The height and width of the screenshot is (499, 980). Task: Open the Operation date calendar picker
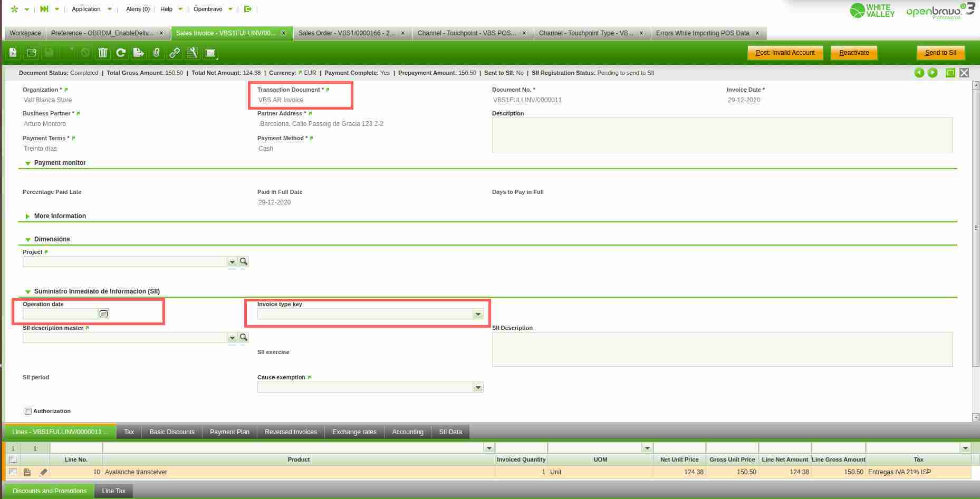pos(104,314)
